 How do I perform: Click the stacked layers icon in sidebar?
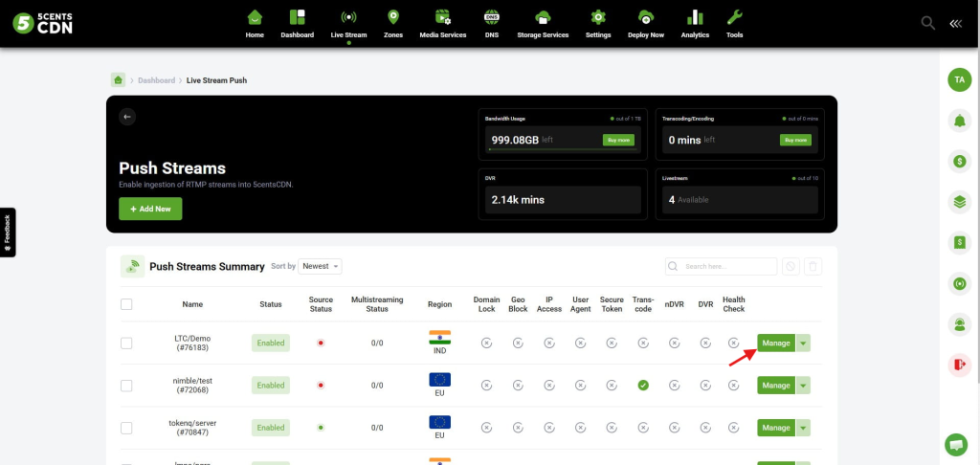tap(959, 202)
